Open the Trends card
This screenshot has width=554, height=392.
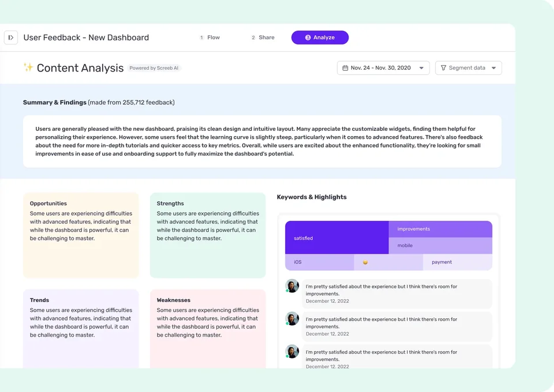pyautogui.click(x=81, y=329)
